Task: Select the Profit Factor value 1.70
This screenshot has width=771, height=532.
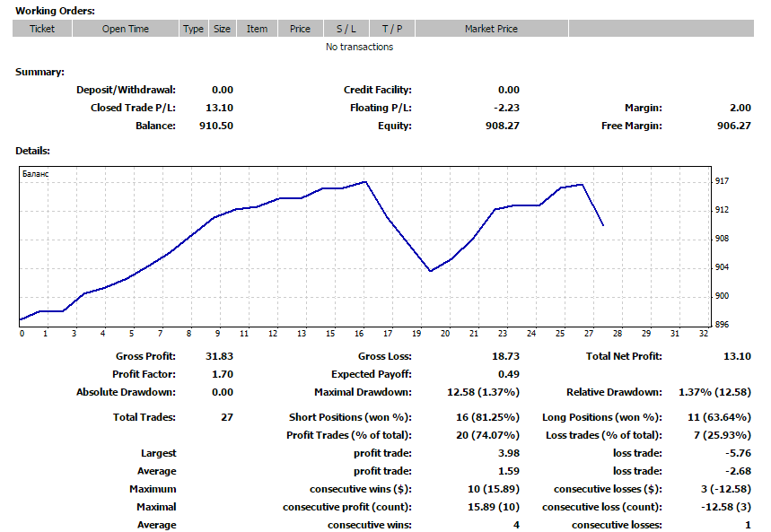Action: click(222, 374)
